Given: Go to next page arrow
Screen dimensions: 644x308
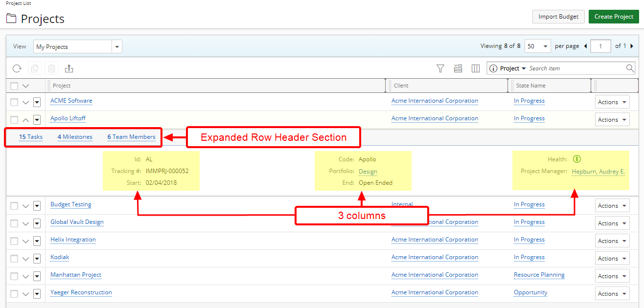Looking at the screenshot, I should (631, 46).
